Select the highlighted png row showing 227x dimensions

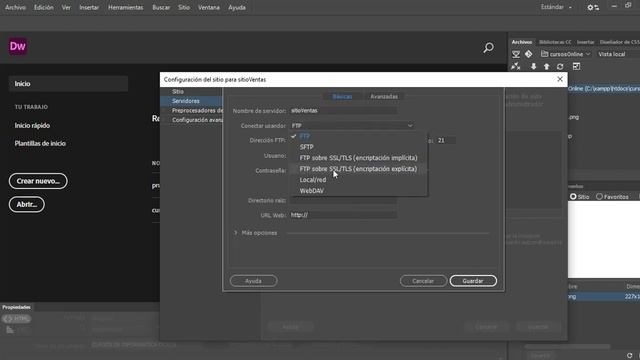click(604, 297)
